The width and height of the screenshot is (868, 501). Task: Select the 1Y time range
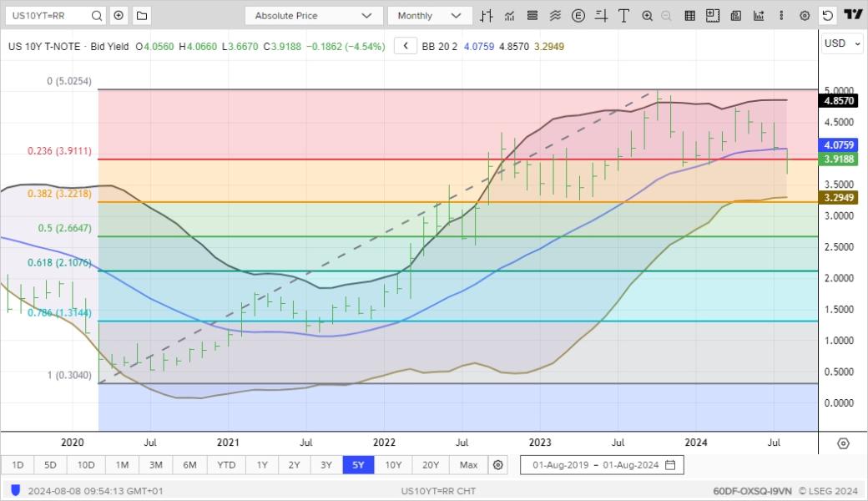pos(262,465)
